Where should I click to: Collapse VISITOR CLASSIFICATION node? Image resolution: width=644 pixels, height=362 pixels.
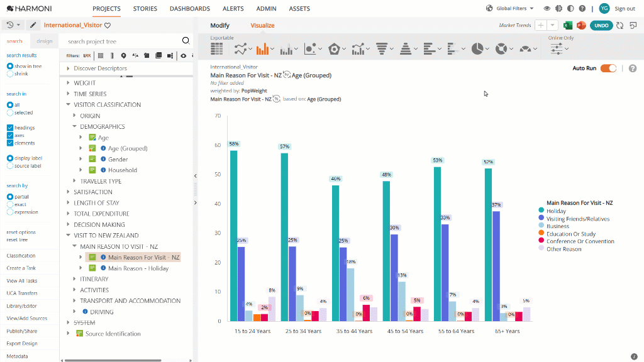(x=68, y=105)
